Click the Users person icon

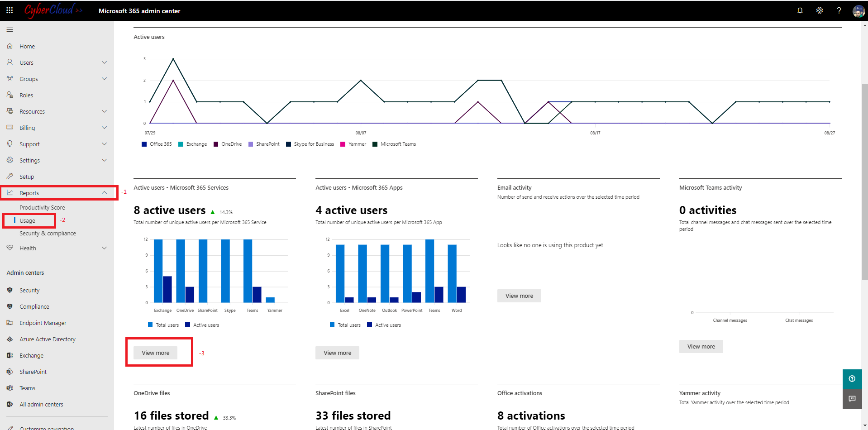[10, 62]
